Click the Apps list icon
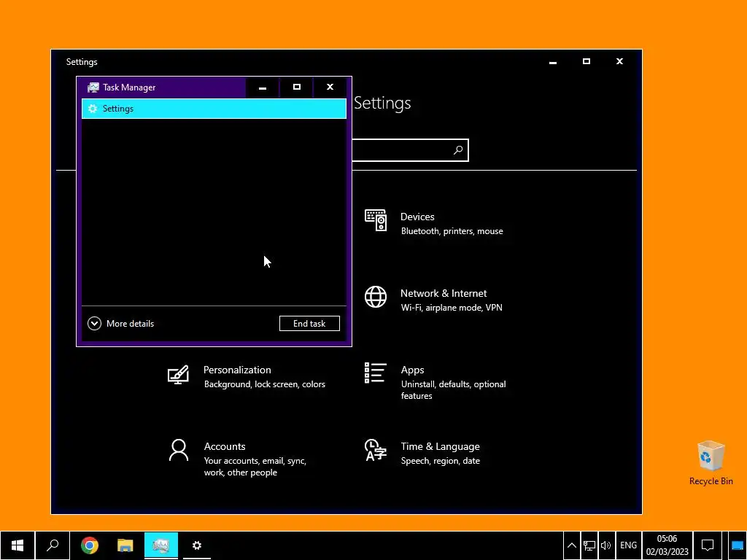The height and width of the screenshot is (560, 747). click(376, 373)
